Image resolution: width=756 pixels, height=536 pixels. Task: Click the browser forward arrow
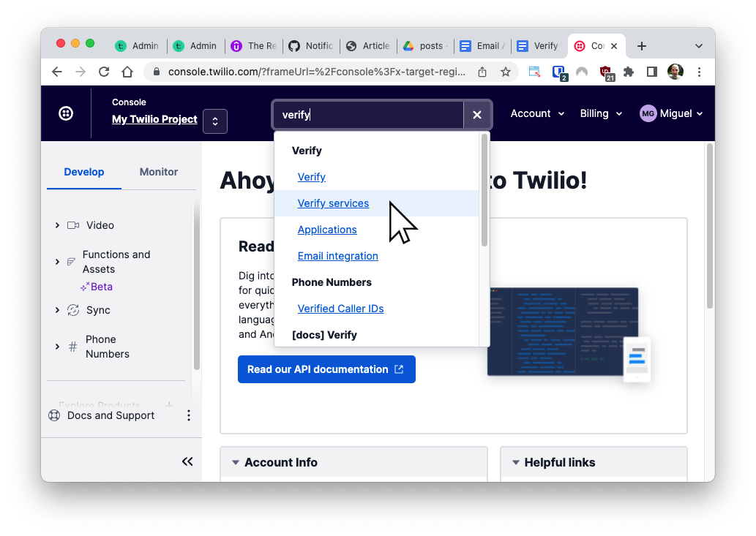point(81,72)
